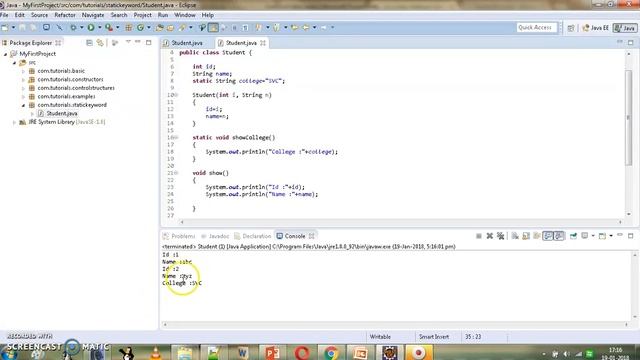Click the Pin Console green icon
The height and width of the screenshot is (360, 640).
(x=573, y=236)
